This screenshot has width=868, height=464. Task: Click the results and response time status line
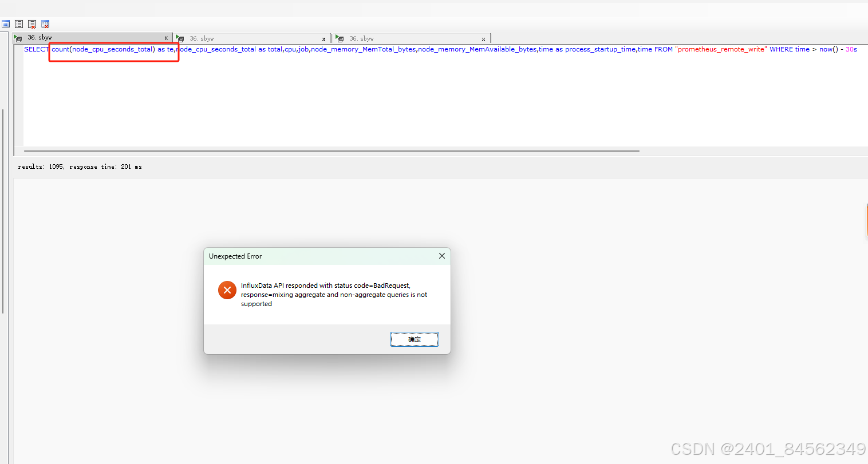(80, 167)
